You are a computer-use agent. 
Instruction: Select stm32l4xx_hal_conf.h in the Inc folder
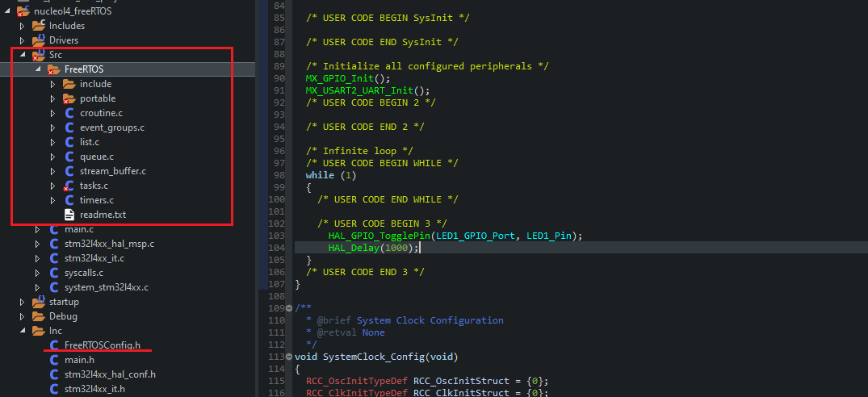[110, 374]
